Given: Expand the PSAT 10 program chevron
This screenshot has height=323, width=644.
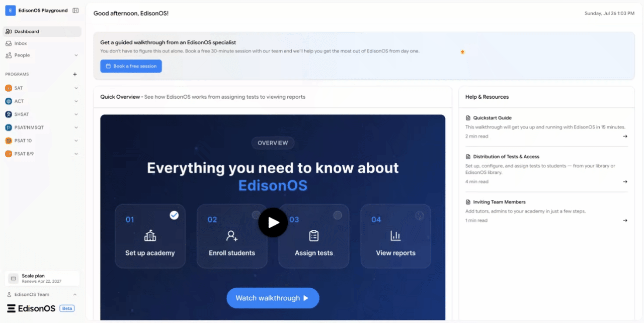Looking at the screenshot, I should point(76,141).
